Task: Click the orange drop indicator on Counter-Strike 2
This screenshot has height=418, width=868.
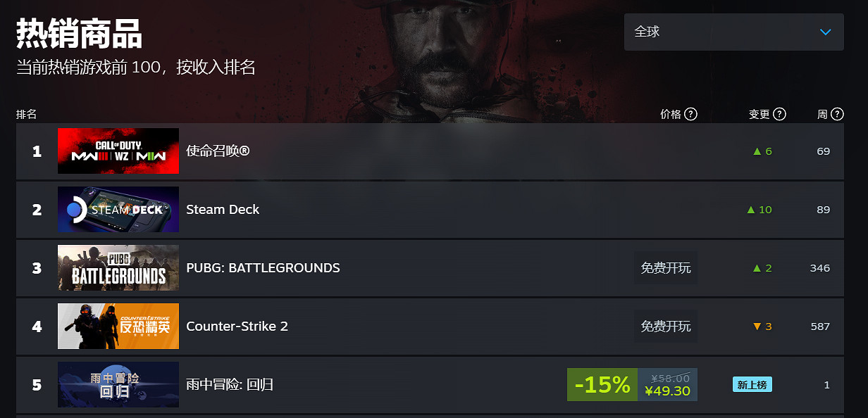Action: 759,326
